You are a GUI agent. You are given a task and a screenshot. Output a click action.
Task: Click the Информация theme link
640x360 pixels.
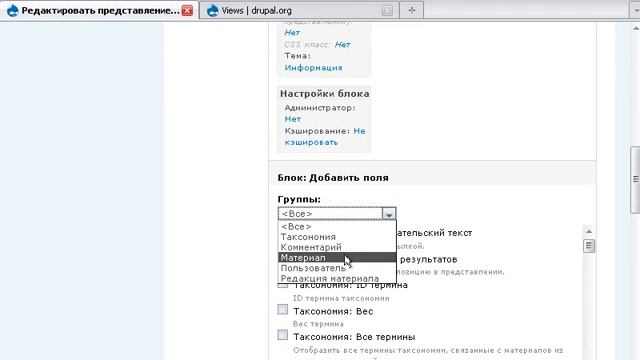(313, 68)
